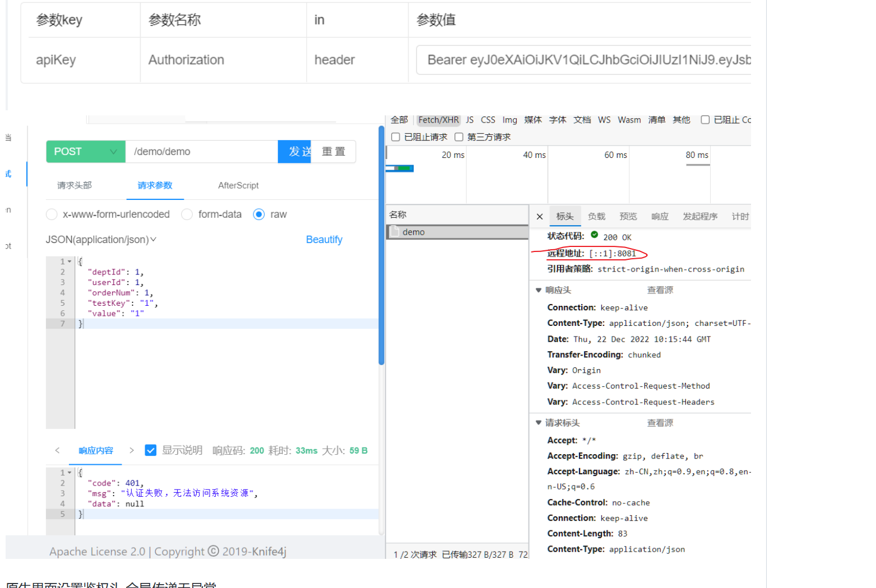Go to previous response tab with left arrow
Image resolution: width=876 pixels, height=588 pixels.
57,450
